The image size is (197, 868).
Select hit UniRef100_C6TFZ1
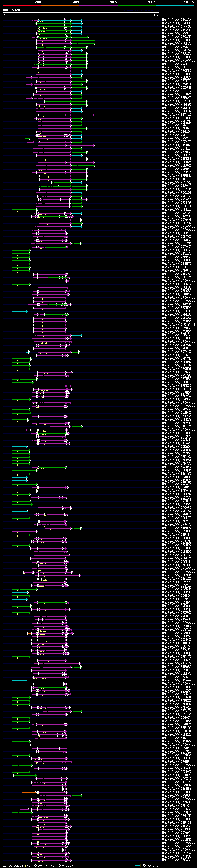(177, 81)
